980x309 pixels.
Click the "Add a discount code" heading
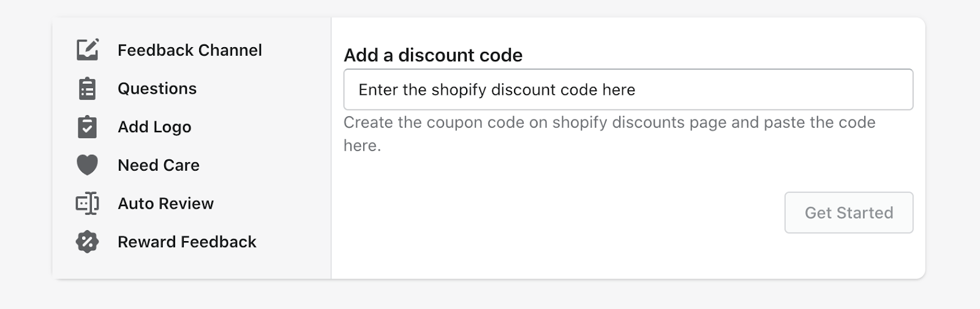point(433,55)
